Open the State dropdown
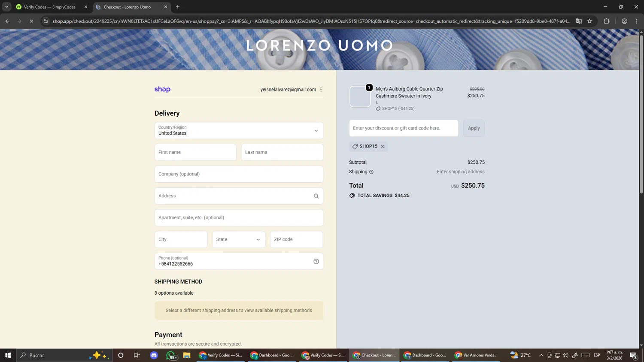 [x=239, y=239]
